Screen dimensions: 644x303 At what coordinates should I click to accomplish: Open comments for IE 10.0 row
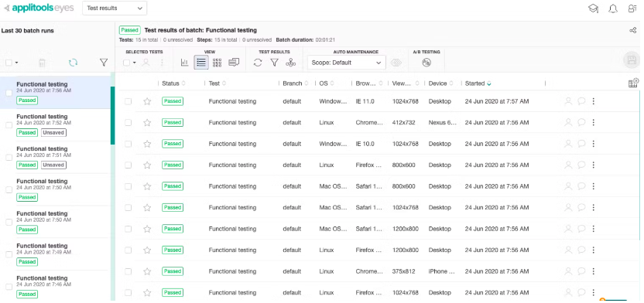(581, 144)
